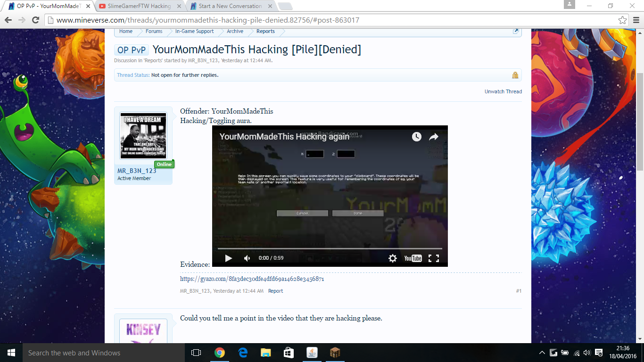
Task: Click the address bar URL
Action: [x=208, y=20]
